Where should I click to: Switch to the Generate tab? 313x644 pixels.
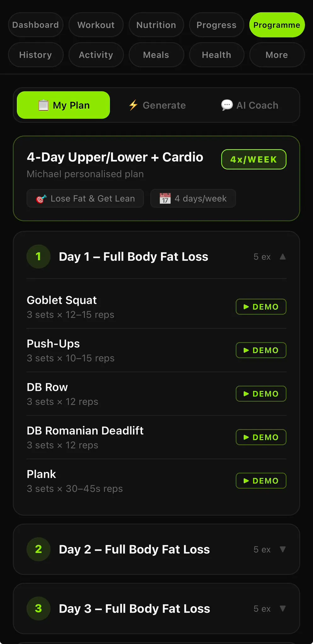pos(157,105)
